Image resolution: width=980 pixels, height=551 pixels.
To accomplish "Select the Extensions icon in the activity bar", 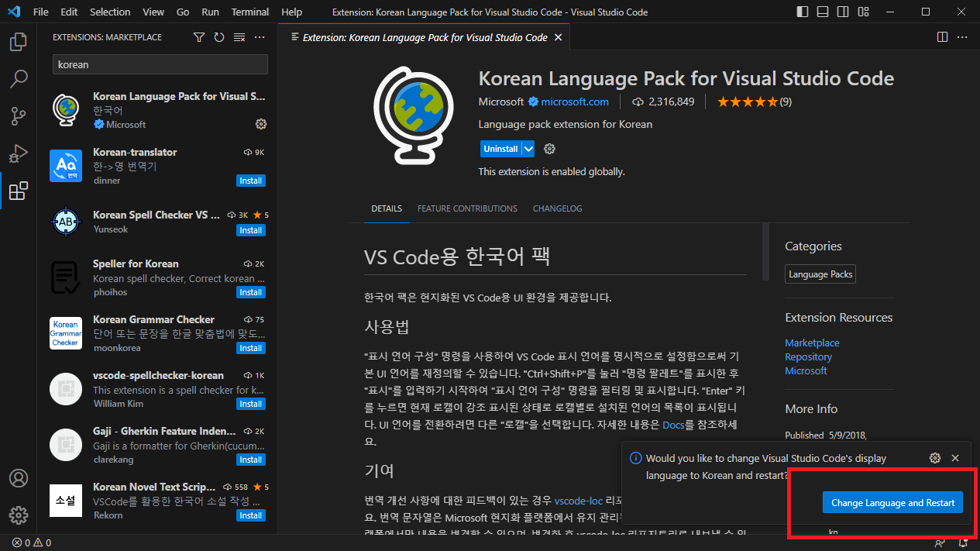I will pos(19,191).
